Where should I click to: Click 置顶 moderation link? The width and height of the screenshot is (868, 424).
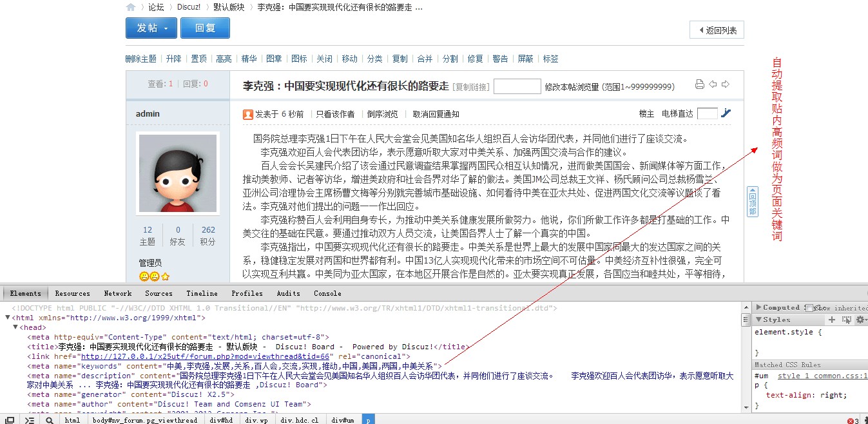click(199, 59)
